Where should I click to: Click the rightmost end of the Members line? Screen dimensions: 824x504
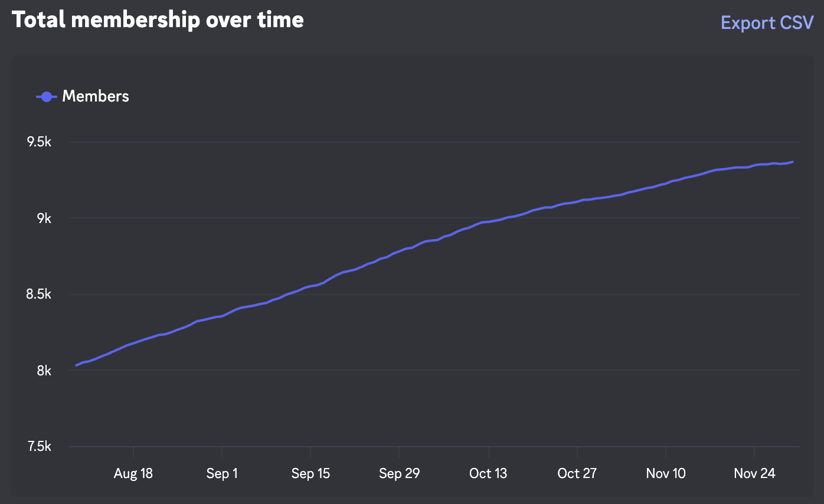click(792, 162)
